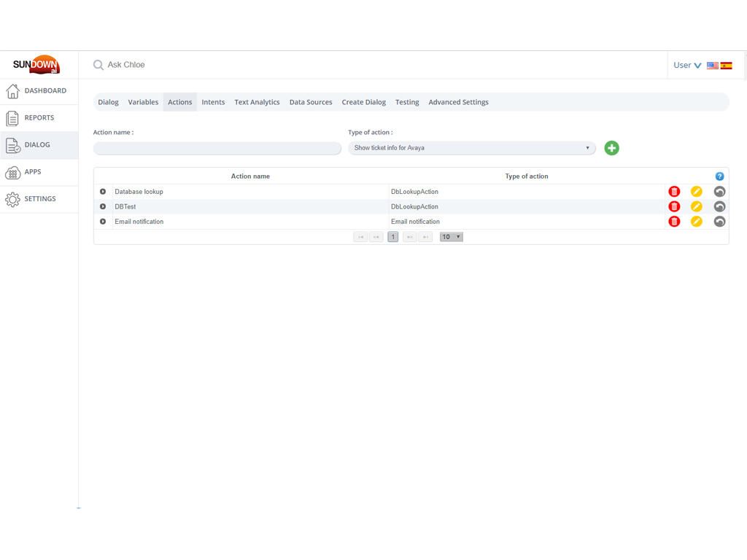Open the blue help question mark icon
The height and width of the screenshot is (560, 747).
[719, 176]
